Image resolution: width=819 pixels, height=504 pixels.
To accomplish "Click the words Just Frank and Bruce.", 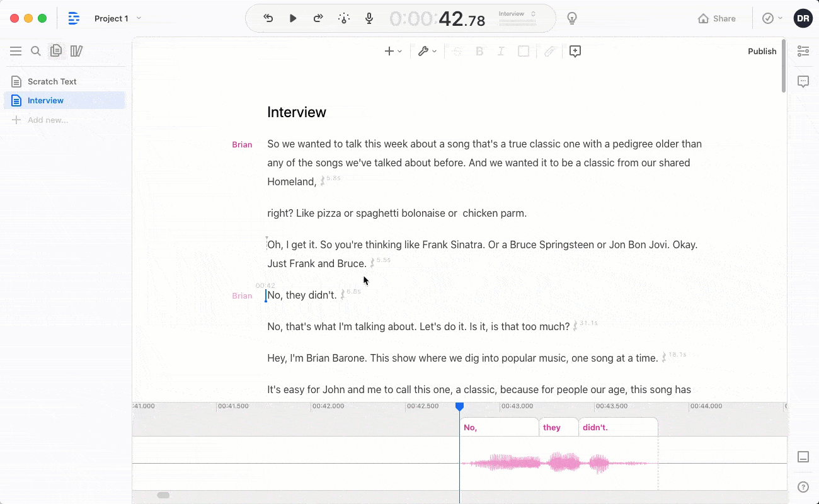I will pos(317,264).
